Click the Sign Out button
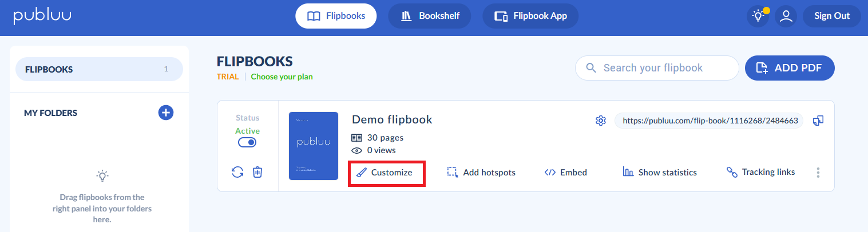This screenshot has width=868, height=232. coord(832,16)
